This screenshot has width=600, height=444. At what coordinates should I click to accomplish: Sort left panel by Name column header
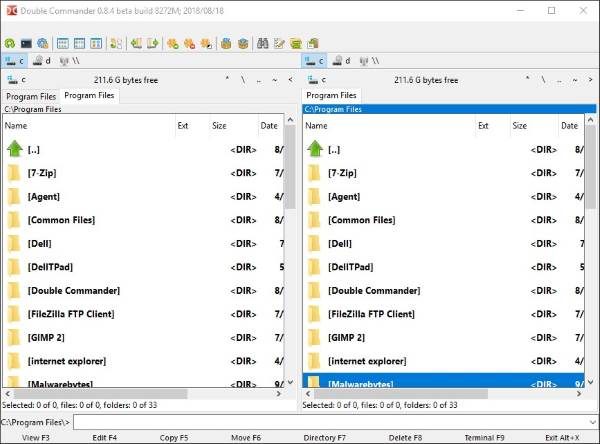88,126
